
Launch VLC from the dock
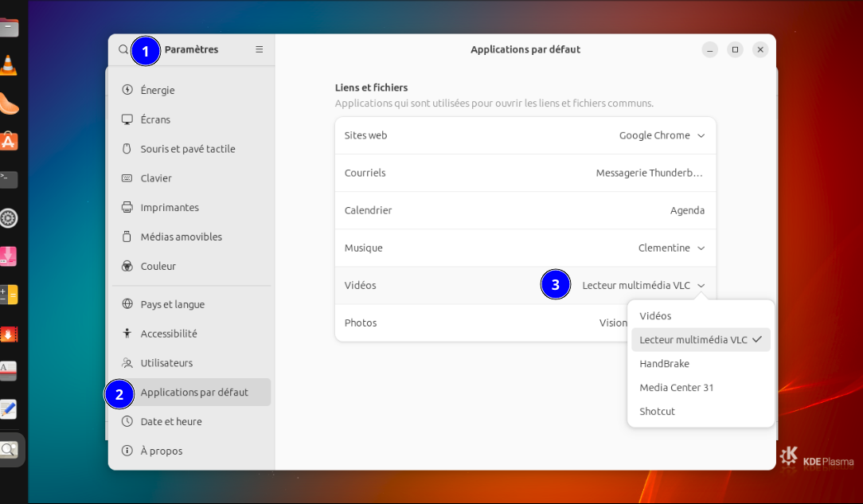(8, 65)
